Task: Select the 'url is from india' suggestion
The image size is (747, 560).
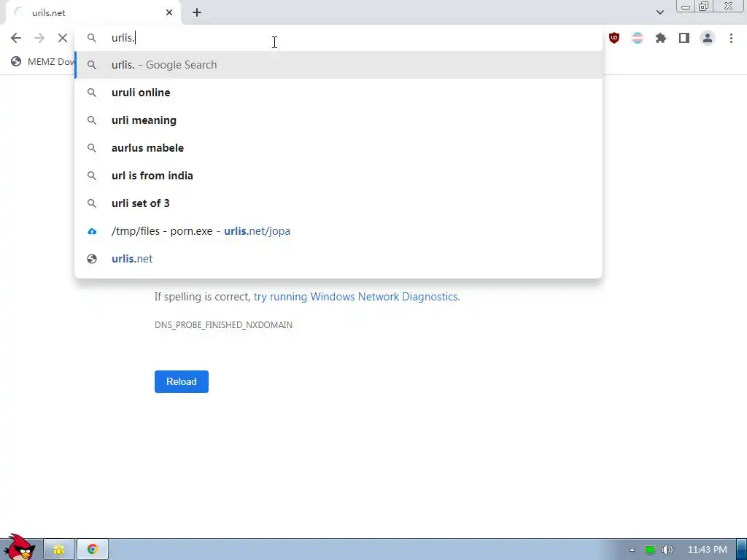Action: point(338,175)
